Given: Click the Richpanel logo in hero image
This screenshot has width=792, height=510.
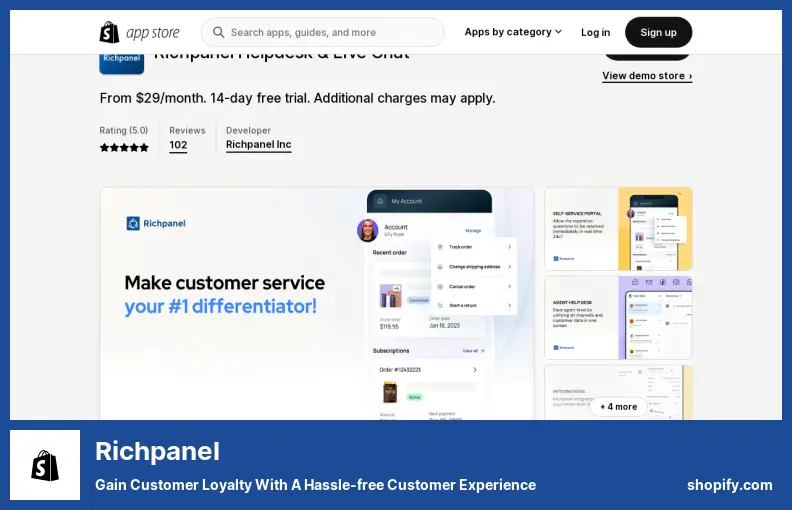Looking at the screenshot, I should [x=156, y=223].
